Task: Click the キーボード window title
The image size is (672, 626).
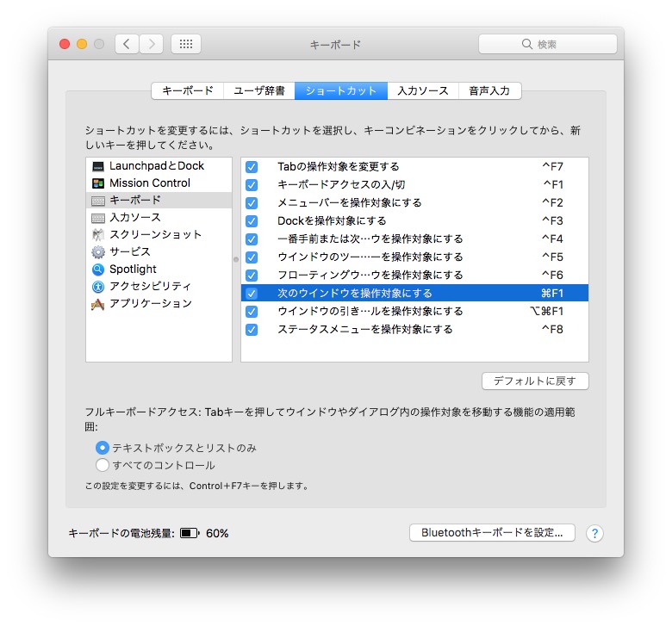Action: pyautogui.click(x=336, y=45)
